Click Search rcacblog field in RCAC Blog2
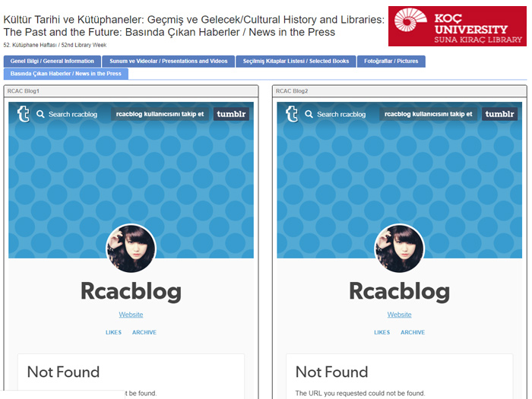This screenshot has width=532, height=399. point(341,114)
